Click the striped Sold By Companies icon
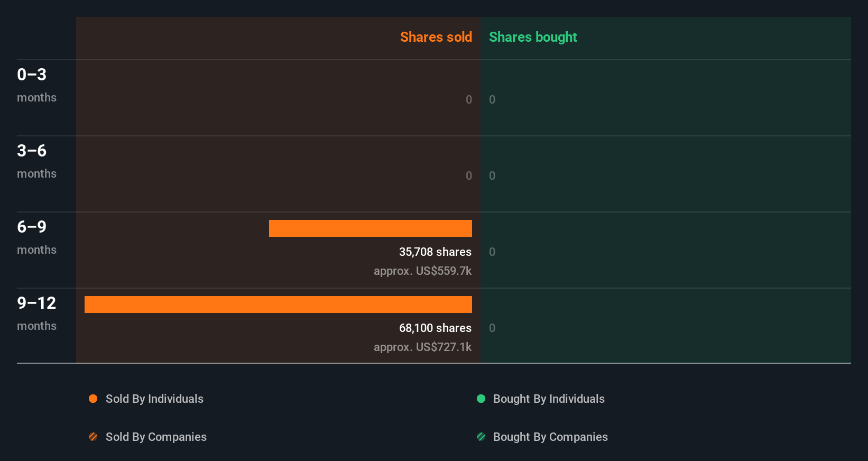Screen dimensions: 868x461 pos(93,437)
